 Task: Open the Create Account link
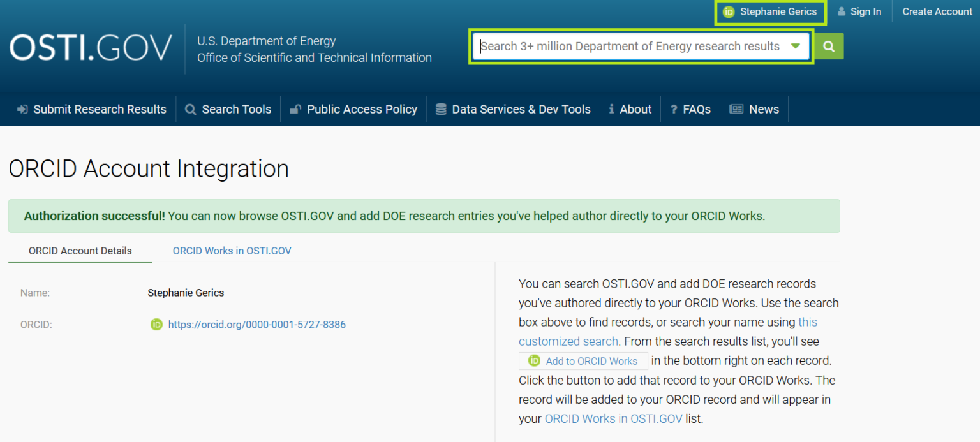tap(937, 11)
